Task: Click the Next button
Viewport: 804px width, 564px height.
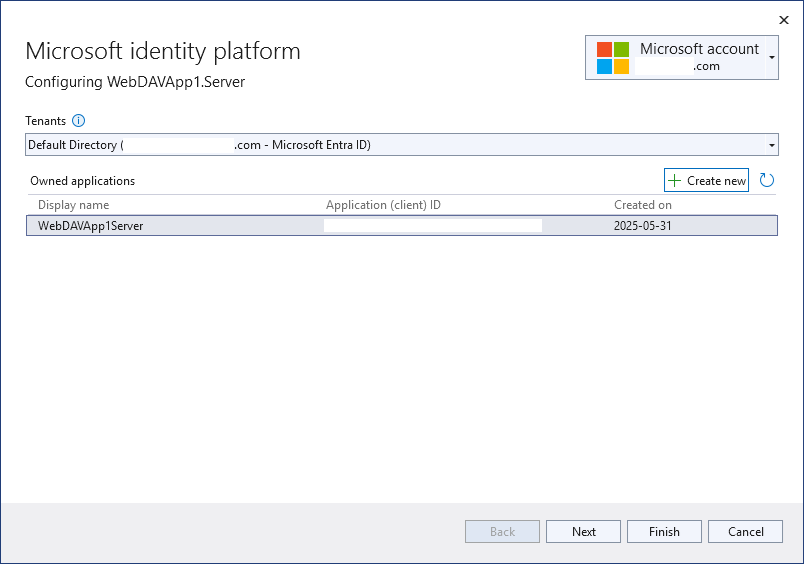Action: pos(584,532)
